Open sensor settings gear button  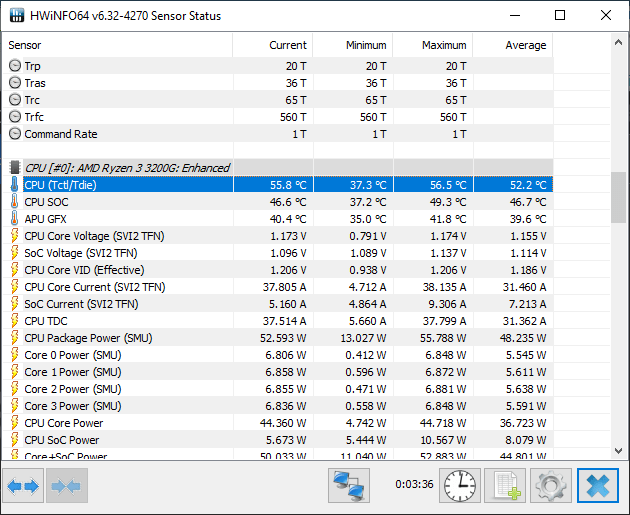tap(551, 486)
